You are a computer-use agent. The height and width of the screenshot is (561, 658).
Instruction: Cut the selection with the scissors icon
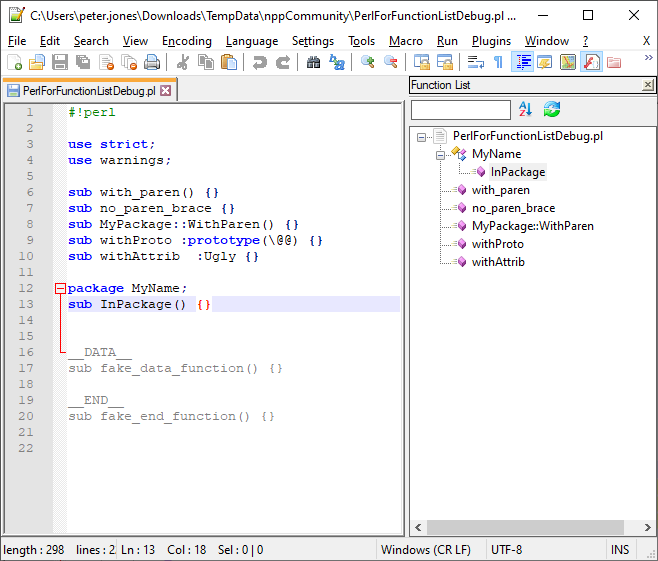[x=183, y=63]
